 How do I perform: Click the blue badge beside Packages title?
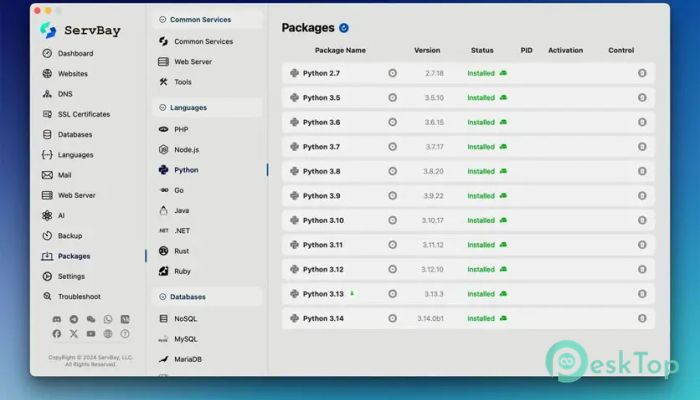[x=344, y=28]
